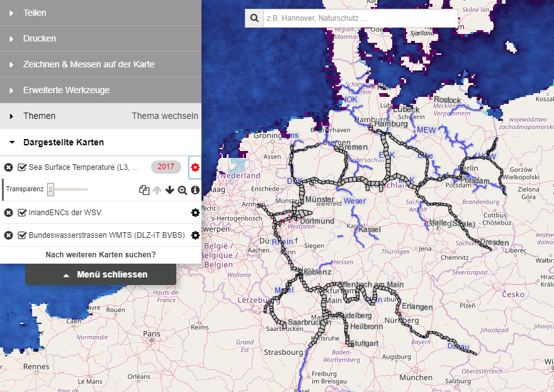Open settings for Sea Surface Temperature layer
The image size is (554, 392).
(x=195, y=167)
